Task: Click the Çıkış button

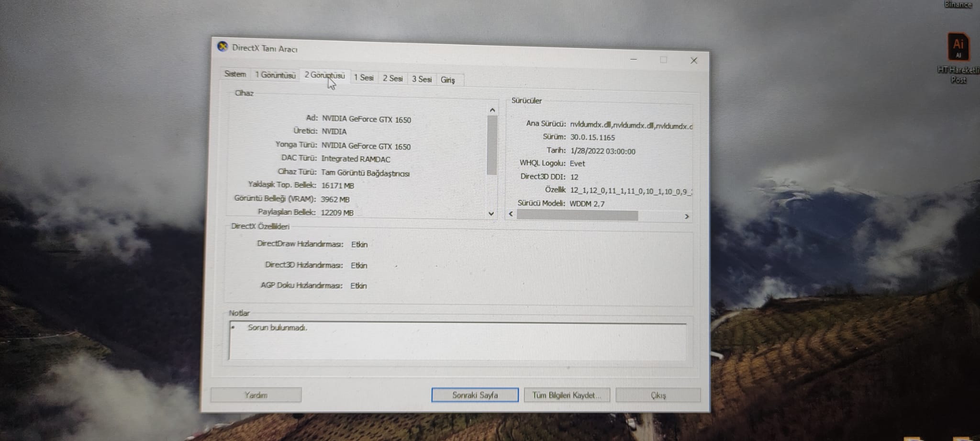Action: (x=658, y=395)
